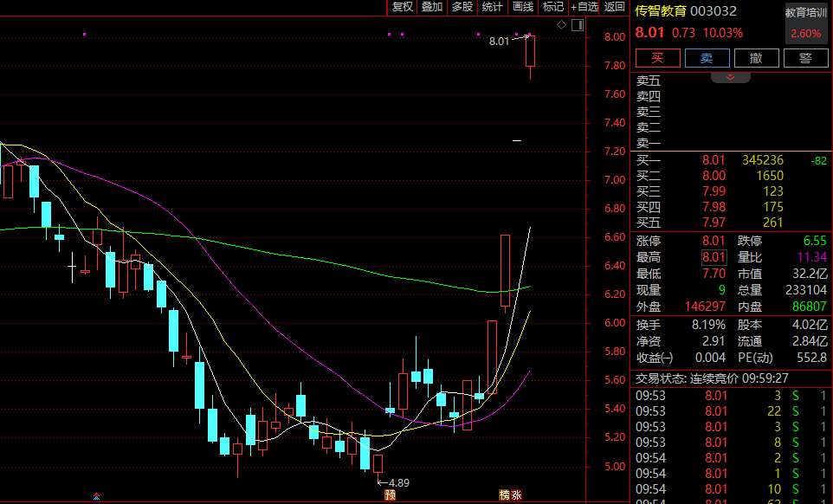This screenshot has height=504, width=833.
Task: Select the 多股 multi-stock view
Action: [462, 7]
